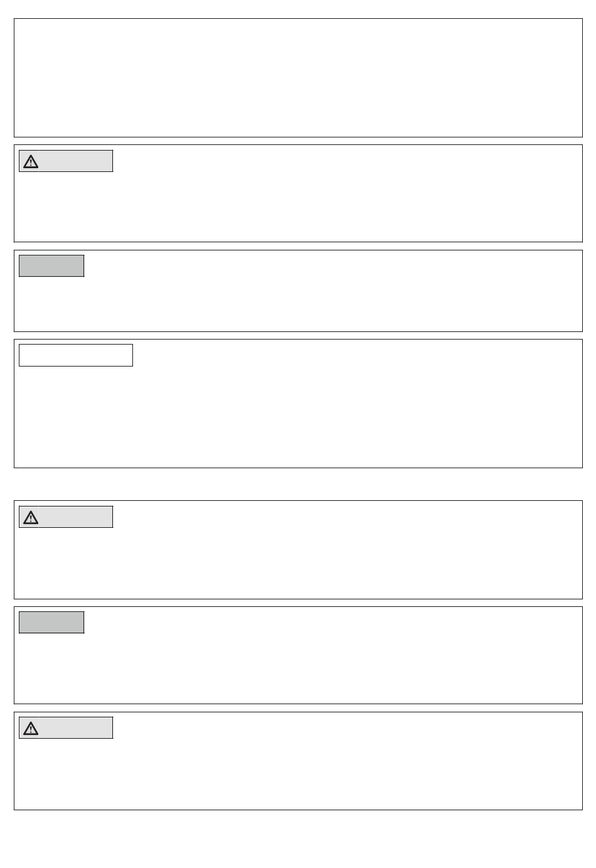
Task: Click the first dark gray label box
Action: (51, 265)
